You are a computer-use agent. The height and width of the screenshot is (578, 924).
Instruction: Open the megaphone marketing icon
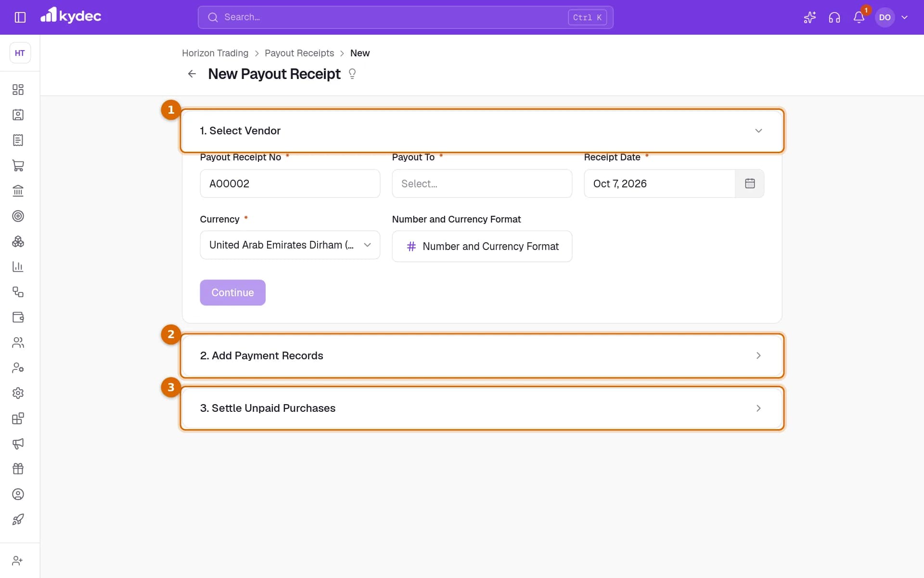[18, 444]
